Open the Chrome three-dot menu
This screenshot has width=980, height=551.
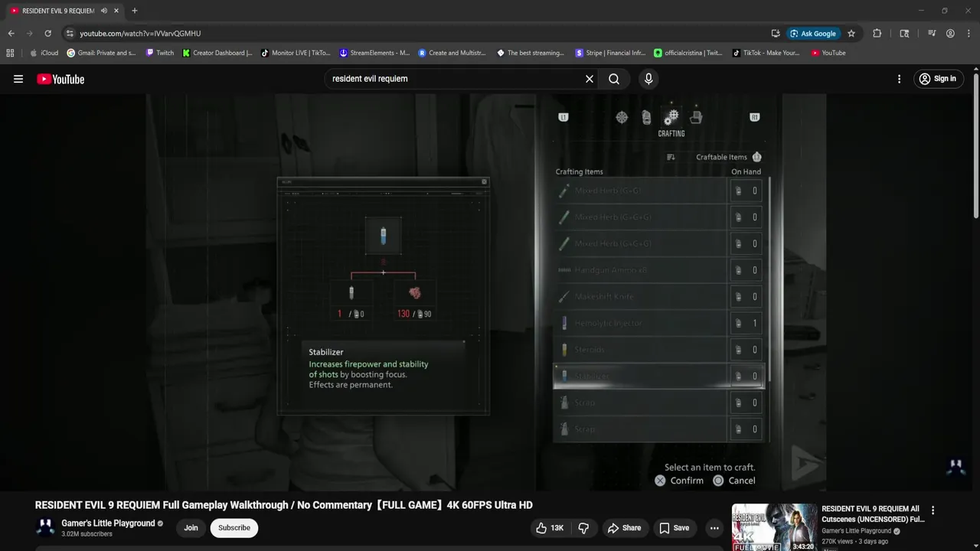coord(969,34)
